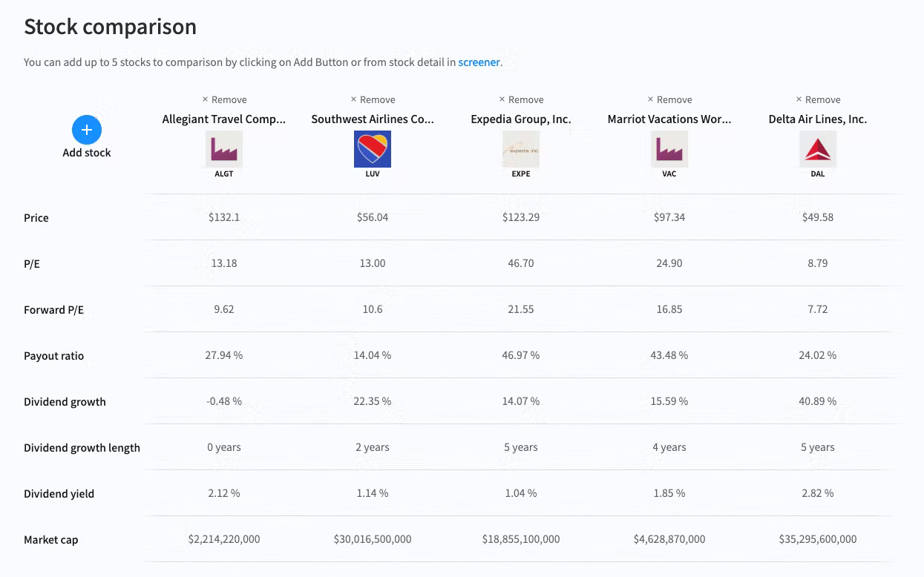
Task: Click the Southwest Airlines heart logo
Action: point(373,149)
